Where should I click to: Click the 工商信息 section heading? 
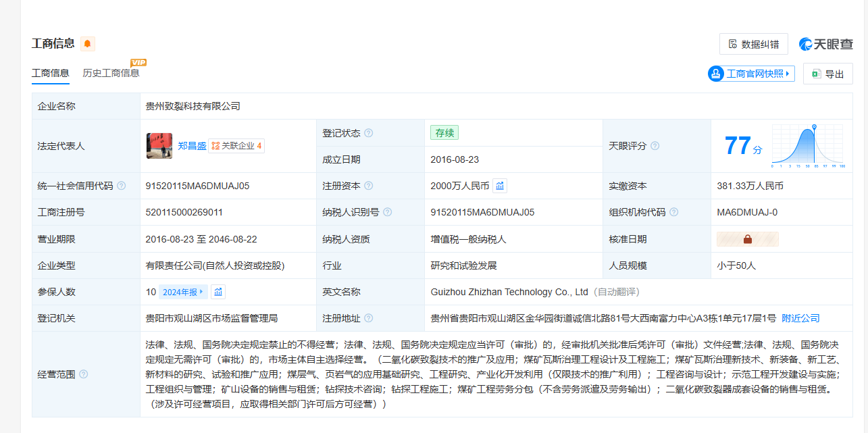[x=53, y=44]
